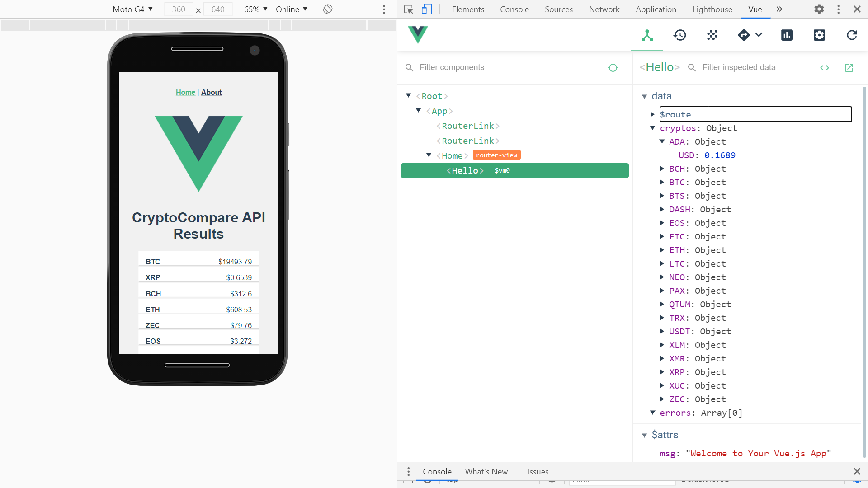
Task: Open the Vue devtools Settings icon
Action: click(819, 35)
